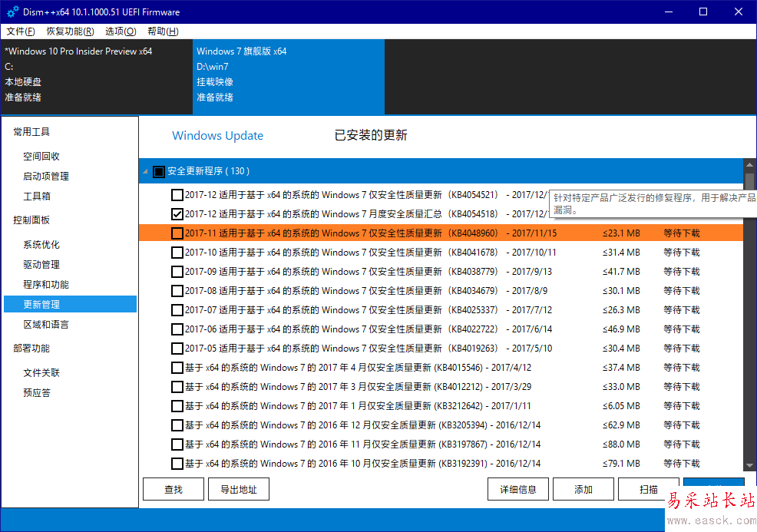Select 更新管理 in the sidebar
The image size is (757, 532).
tap(71, 304)
